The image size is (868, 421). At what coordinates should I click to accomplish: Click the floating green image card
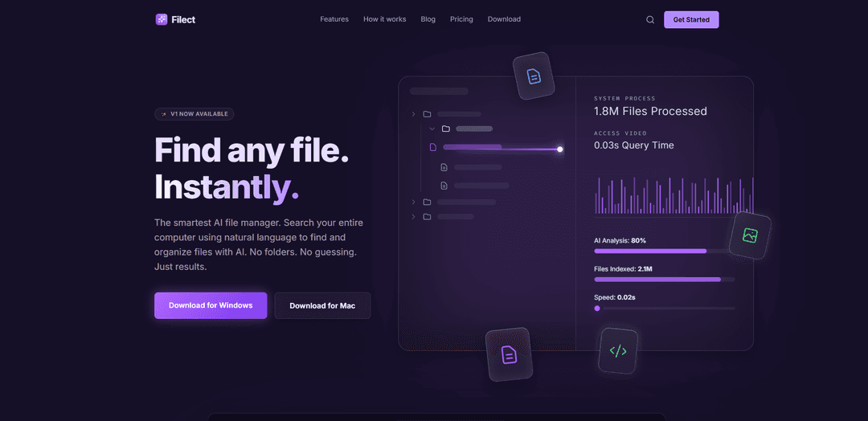click(750, 235)
